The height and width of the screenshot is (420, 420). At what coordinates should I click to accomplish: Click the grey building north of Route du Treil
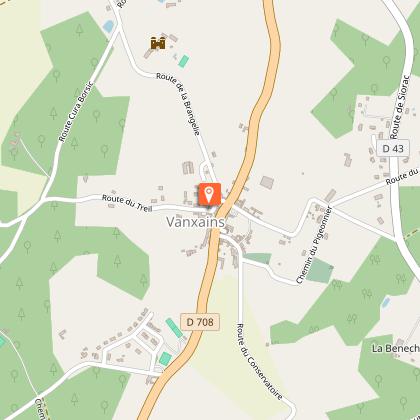coord(188,168)
